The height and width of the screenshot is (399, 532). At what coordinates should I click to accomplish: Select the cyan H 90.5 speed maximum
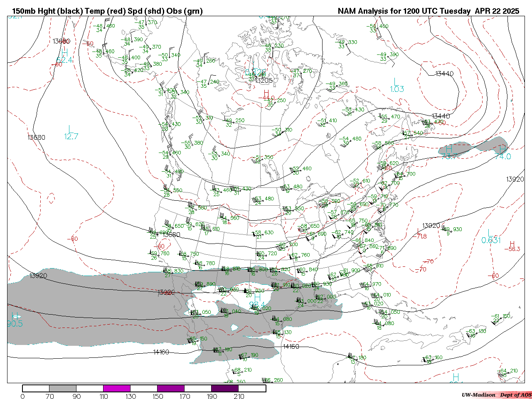15,320
